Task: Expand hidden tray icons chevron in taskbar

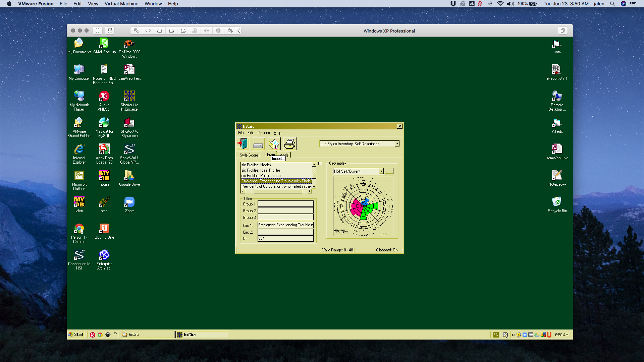Action: (x=513, y=335)
